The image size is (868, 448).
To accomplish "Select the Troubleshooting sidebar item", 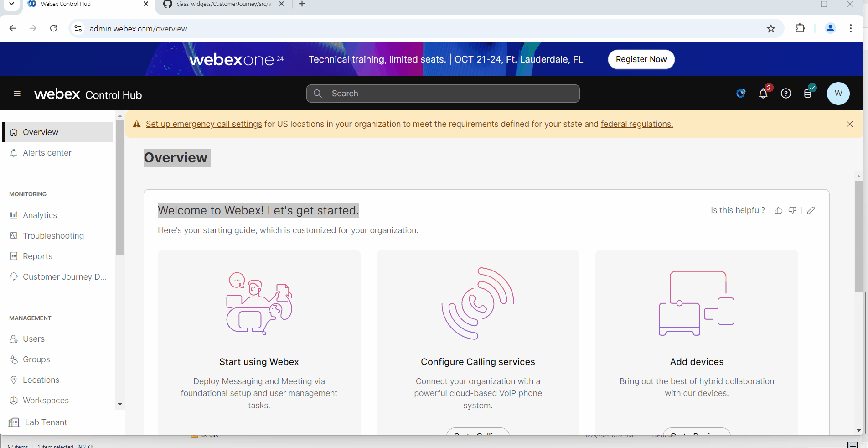I will point(53,235).
